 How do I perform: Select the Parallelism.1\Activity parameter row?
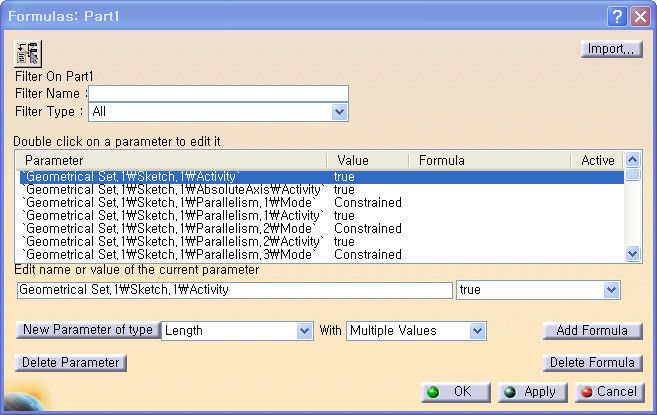pos(322,215)
